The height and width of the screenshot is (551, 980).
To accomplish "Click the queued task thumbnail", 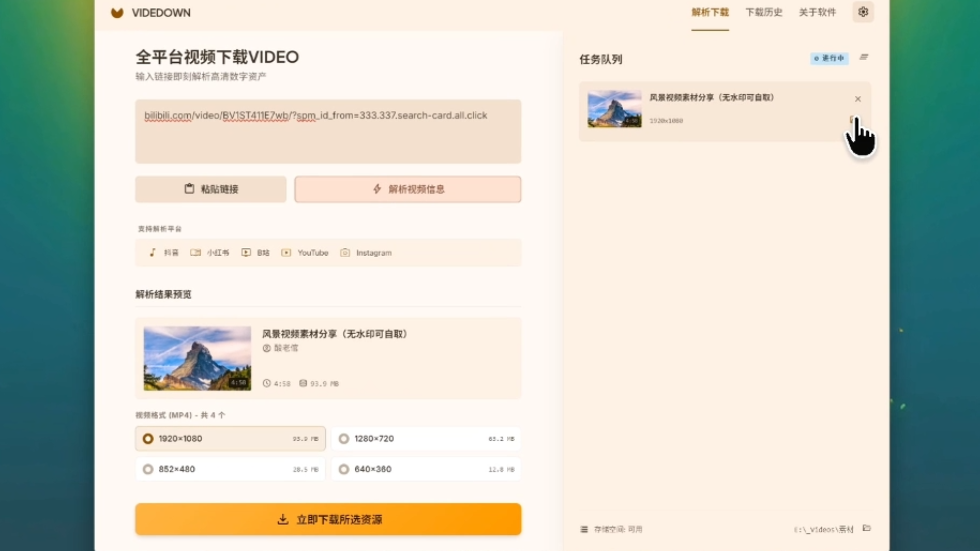I will point(615,109).
